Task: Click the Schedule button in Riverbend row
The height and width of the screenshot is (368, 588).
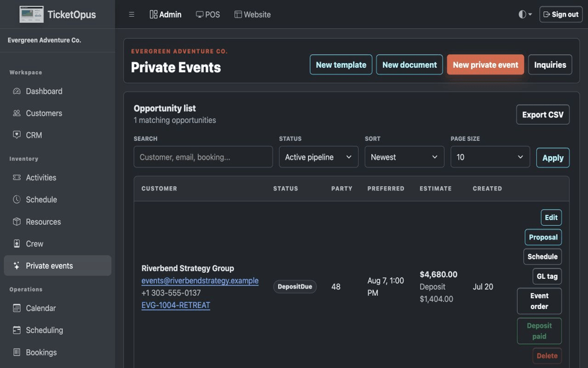Action: click(x=542, y=257)
